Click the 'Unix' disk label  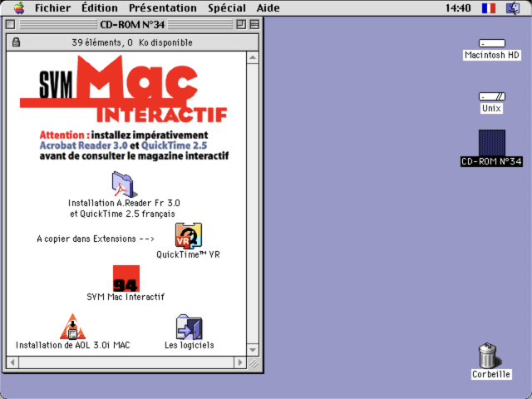point(491,108)
